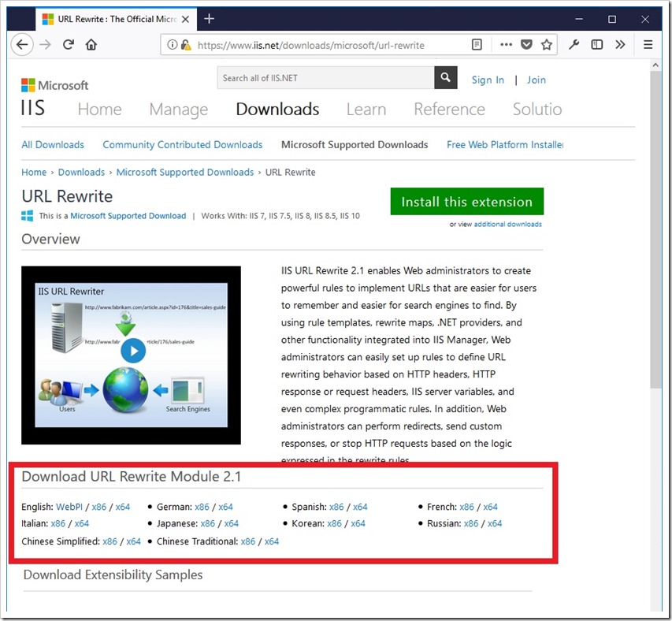Select Microsoft Supported Downloads sub-navigation tab
672x621 pixels.
(355, 145)
